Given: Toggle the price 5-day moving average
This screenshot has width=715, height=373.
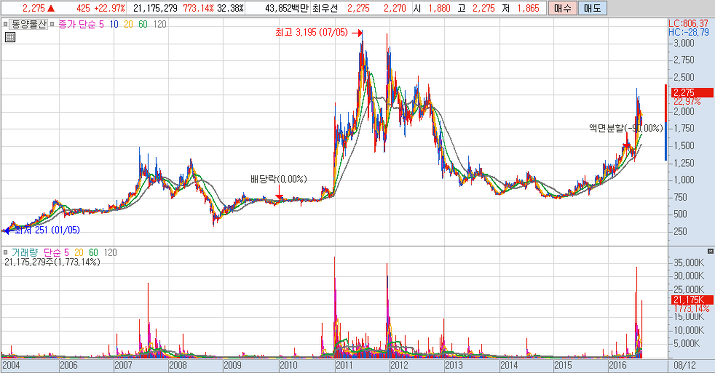Looking at the screenshot, I should (x=102, y=24).
